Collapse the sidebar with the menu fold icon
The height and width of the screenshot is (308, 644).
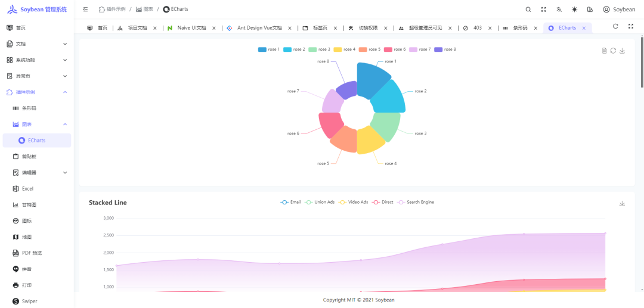point(86,10)
